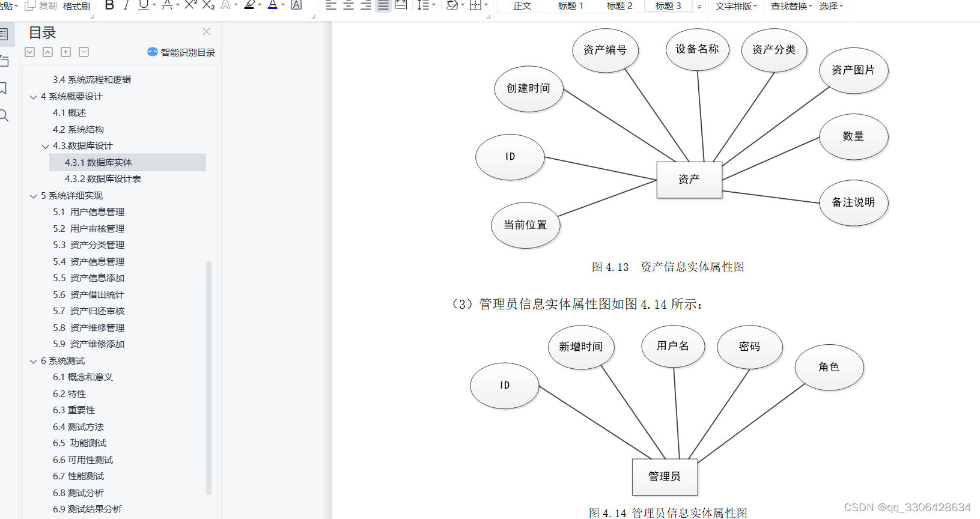Apply paragraph shading fill

click(452, 5)
